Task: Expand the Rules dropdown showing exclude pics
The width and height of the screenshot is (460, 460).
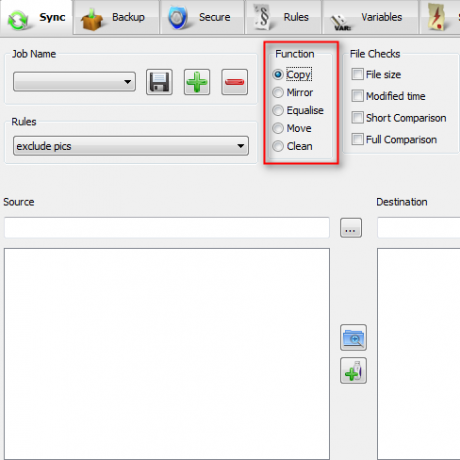Action: pos(131,146)
